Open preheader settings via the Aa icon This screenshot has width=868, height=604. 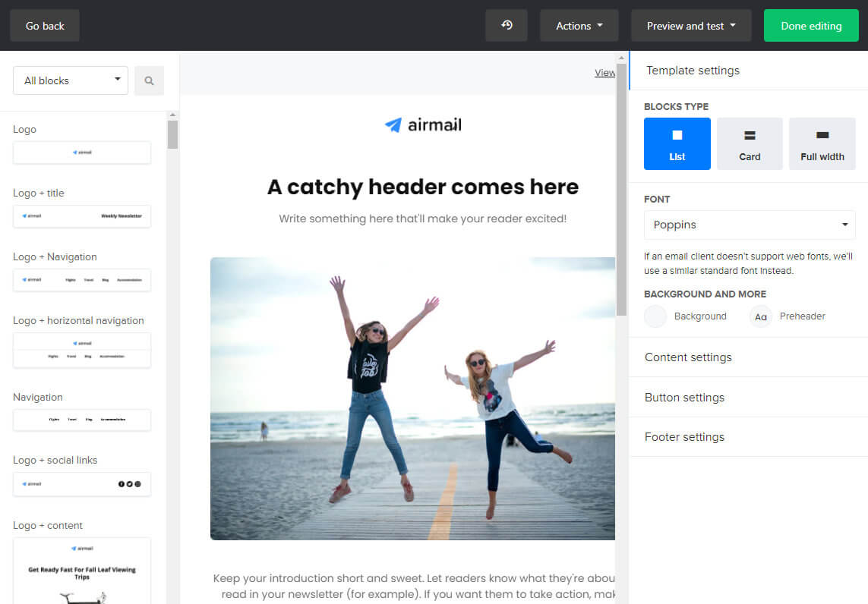click(x=760, y=316)
